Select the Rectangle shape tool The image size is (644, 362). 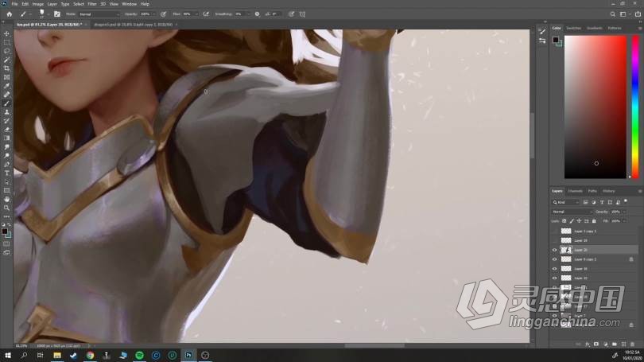(x=6, y=191)
